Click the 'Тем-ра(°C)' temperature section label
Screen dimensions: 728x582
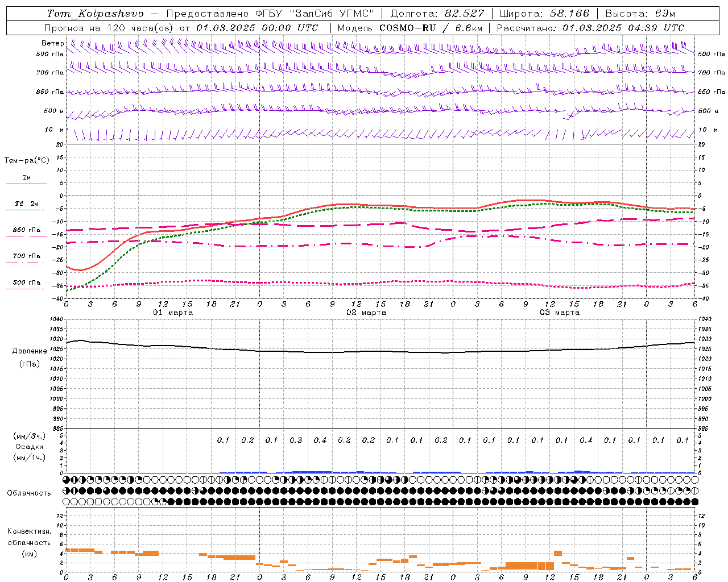[x=27, y=161]
